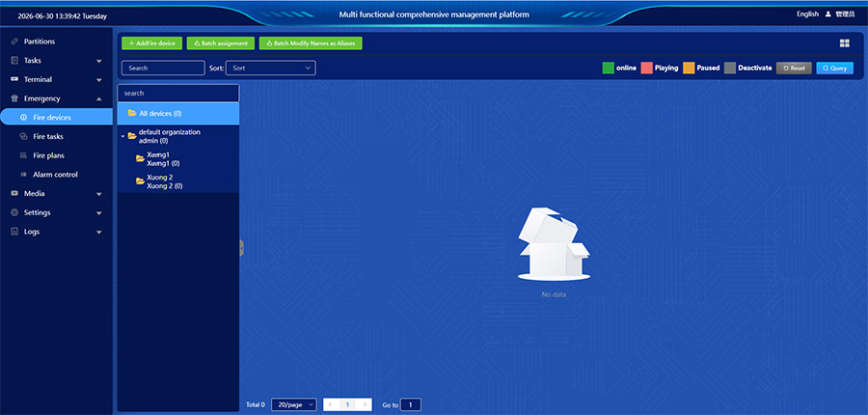The height and width of the screenshot is (415, 868).
Task: Expand the Logs menu arrow
Action: tap(99, 233)
